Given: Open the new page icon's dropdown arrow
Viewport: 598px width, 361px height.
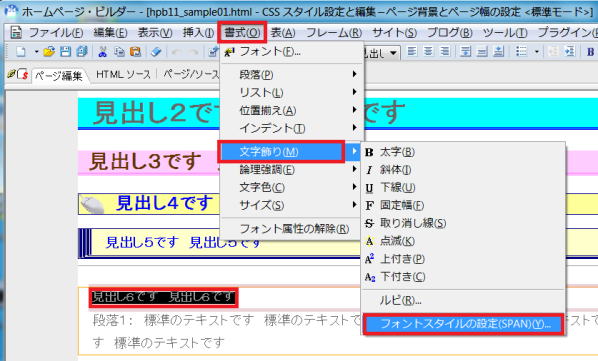Looking at the screenshot, I should tap(36, 51).
